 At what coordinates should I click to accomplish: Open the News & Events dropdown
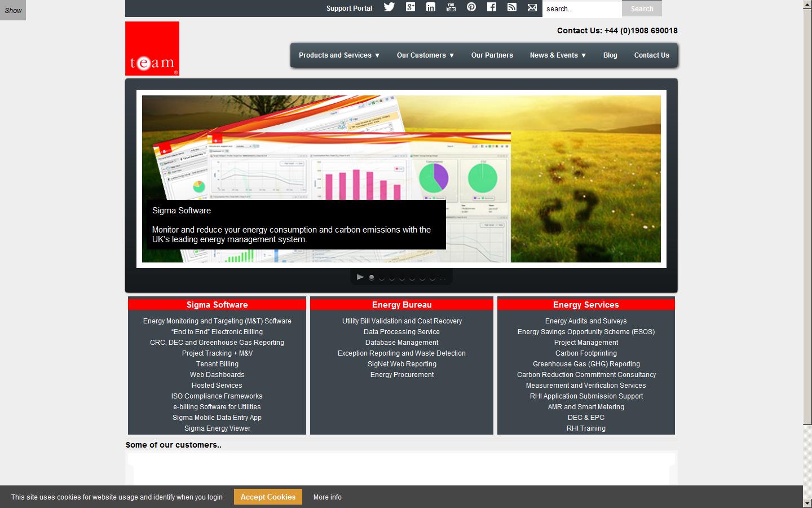[557, 55]
